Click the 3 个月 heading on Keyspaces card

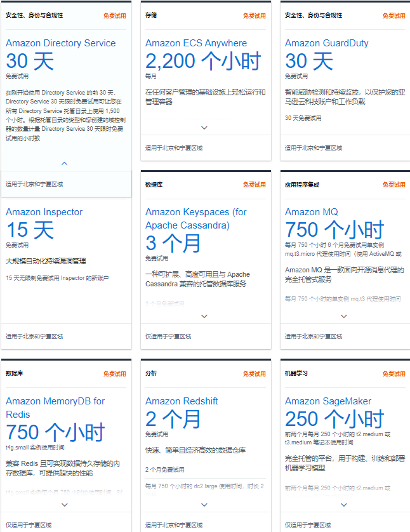click(173, 243)
